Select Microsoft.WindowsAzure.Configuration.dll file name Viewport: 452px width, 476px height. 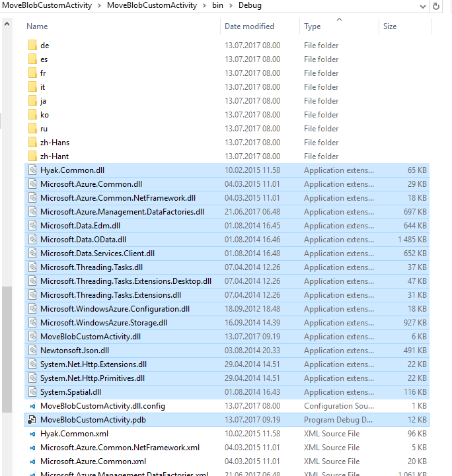tap(115, 309)
